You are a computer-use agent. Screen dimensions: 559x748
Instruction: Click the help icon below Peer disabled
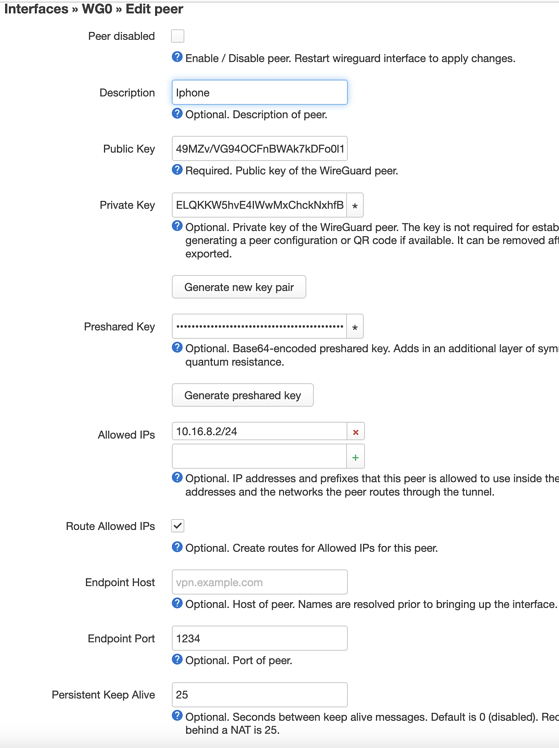(x=177, y=57)
